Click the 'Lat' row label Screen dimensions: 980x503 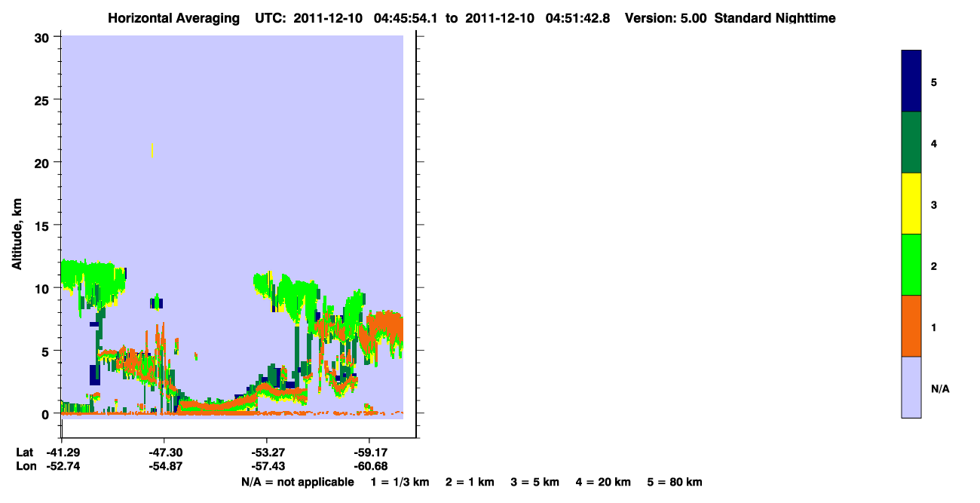coord(24,452)
